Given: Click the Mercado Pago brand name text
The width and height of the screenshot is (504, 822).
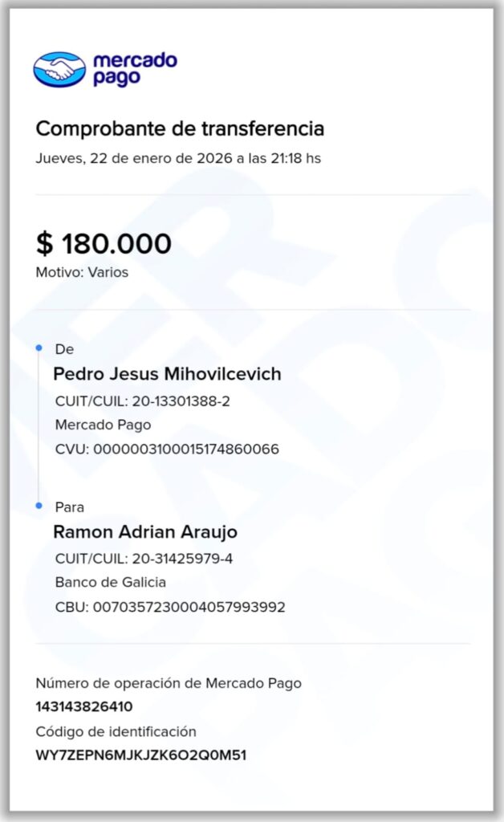Looking at the screenshot, I should click(x=134, y=69).
